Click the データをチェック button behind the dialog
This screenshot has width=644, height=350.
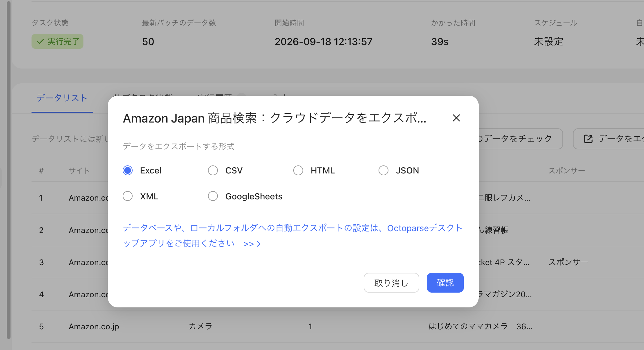[x=520, y=139]
